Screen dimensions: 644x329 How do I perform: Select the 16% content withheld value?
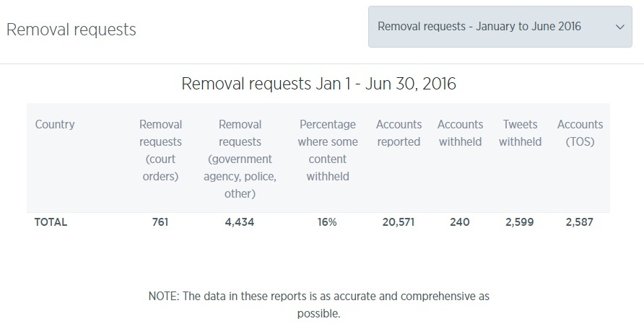(327, 222)
